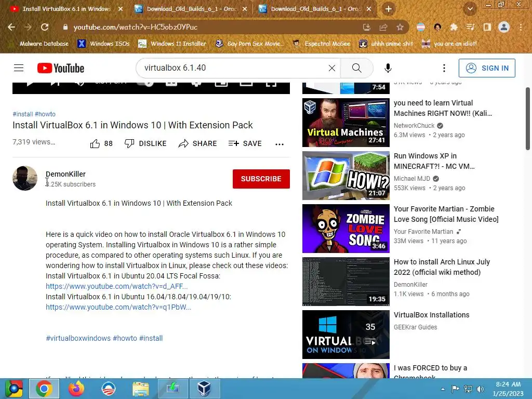Open DemonKiller channel avatar
The width and height of the screenshot is (532, 399).
25,178
